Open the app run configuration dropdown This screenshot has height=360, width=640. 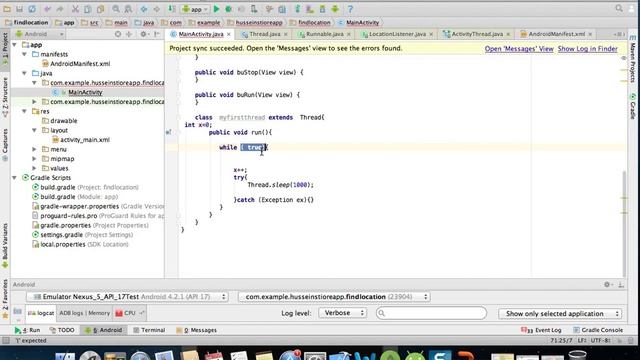(x=195, y=9)
